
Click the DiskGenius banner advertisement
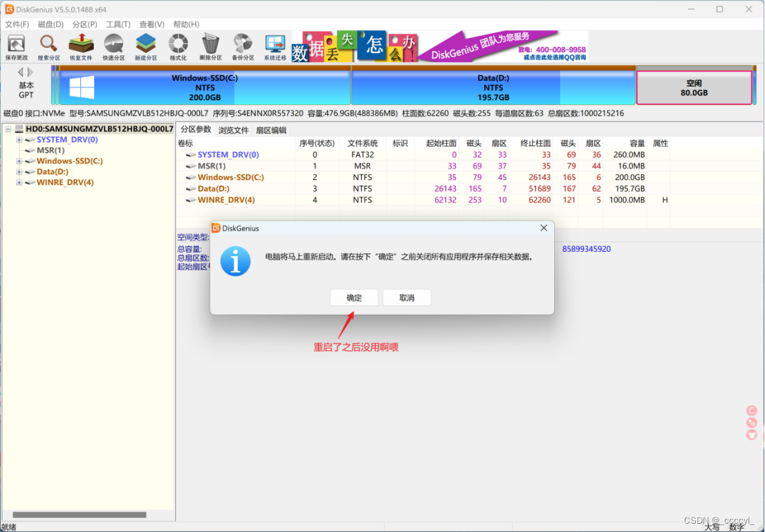pos(440,46)
